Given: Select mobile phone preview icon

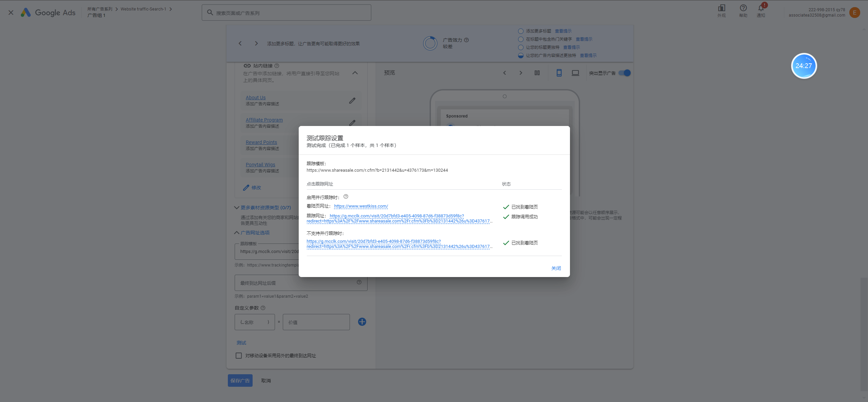Looking at the screenshot, I should [x=559, y=73].
